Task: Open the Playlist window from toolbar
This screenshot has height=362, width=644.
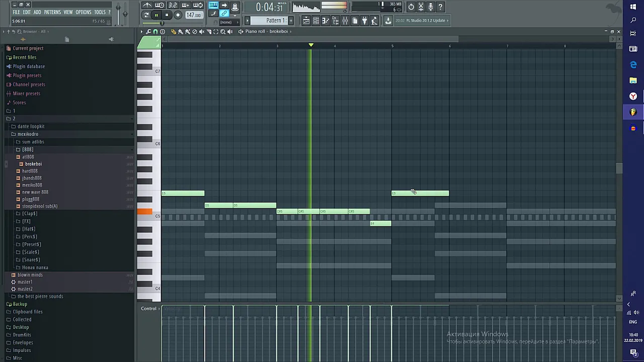Action: 306,21
